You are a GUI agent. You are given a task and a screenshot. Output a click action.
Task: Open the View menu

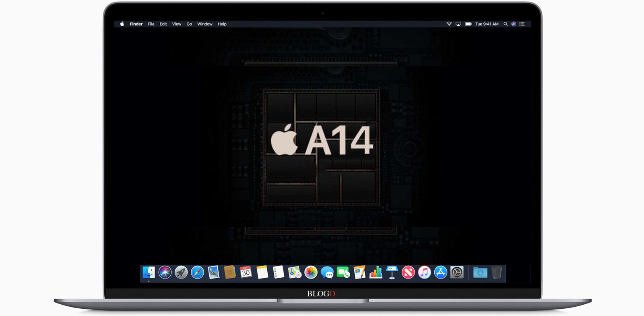point(177,24)
